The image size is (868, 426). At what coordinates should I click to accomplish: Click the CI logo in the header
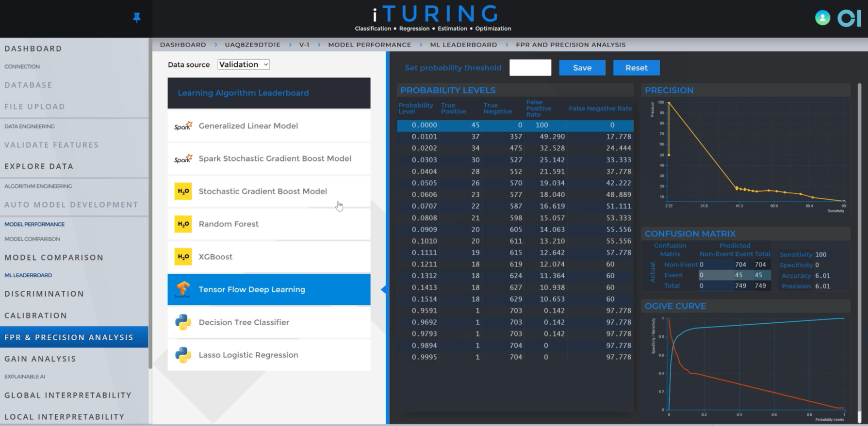click(849, 18)
